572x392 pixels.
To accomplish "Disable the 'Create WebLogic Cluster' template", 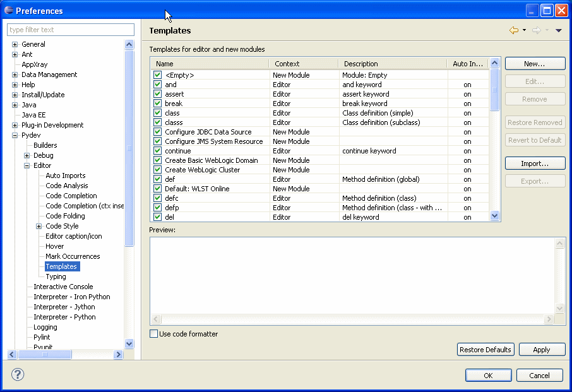I will pos(158,170).
